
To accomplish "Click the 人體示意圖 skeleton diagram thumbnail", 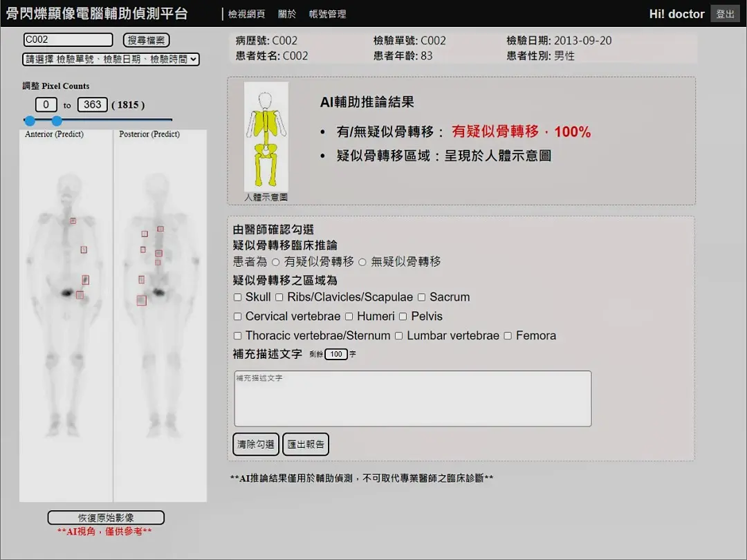I will 266,137.
